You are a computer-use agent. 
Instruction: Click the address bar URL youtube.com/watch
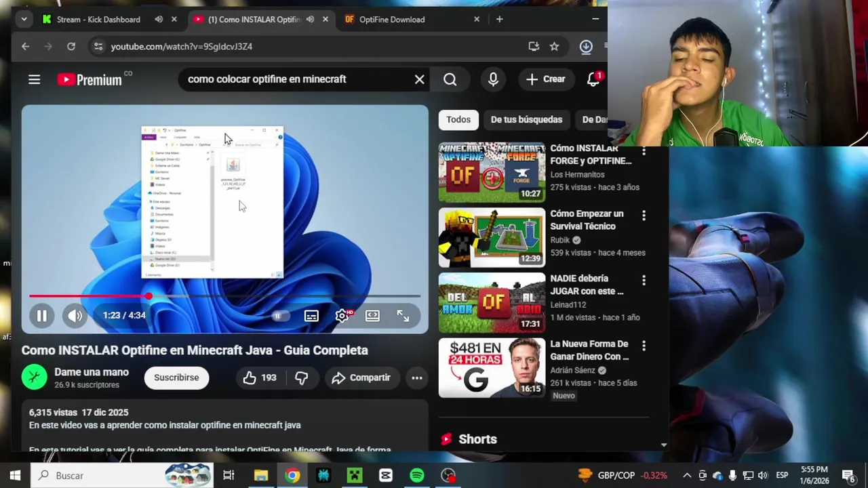click(x=182, y=46)
